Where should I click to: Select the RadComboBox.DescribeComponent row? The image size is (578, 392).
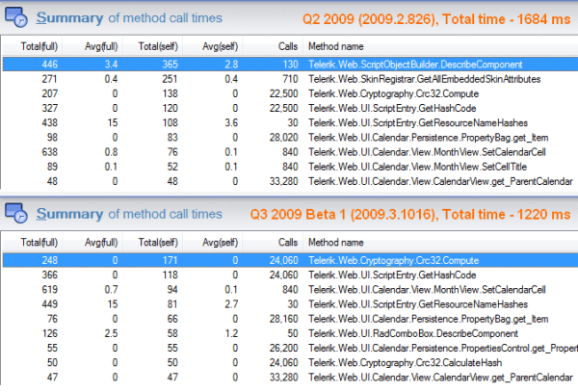pos(291,333)
